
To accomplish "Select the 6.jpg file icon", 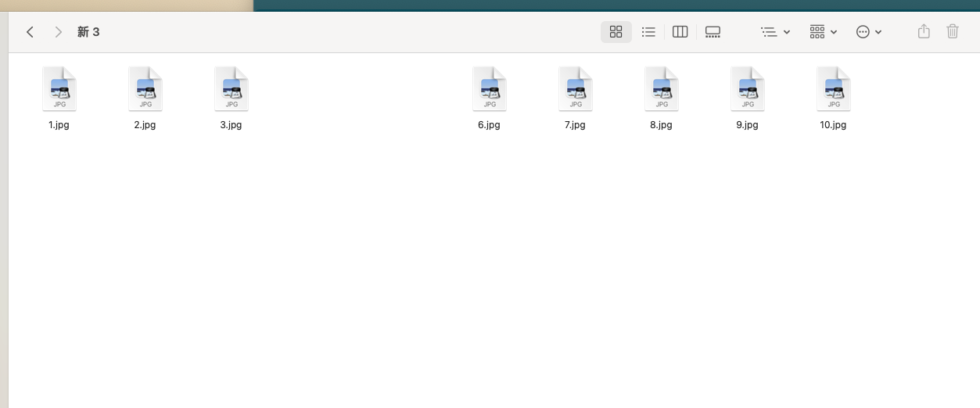I will (490, 89).
